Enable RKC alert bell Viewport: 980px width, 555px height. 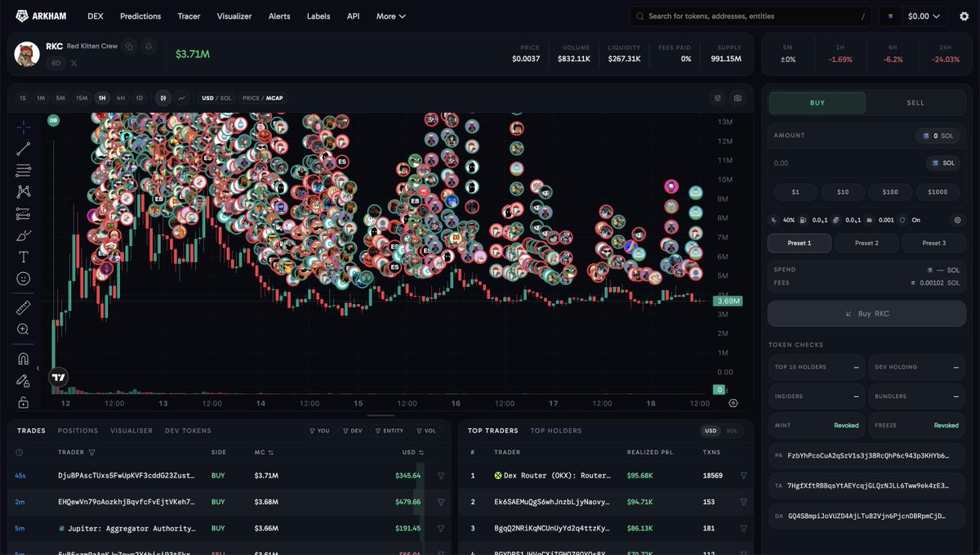[148, 47]
